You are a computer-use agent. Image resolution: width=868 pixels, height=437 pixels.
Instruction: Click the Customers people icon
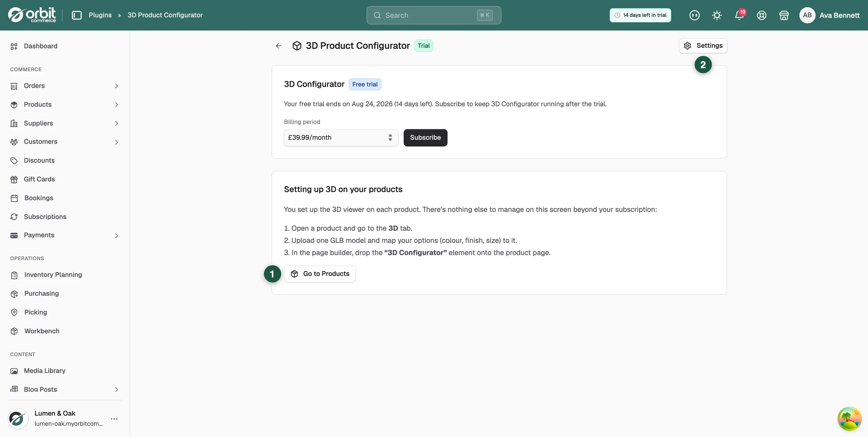click(14, 142)
